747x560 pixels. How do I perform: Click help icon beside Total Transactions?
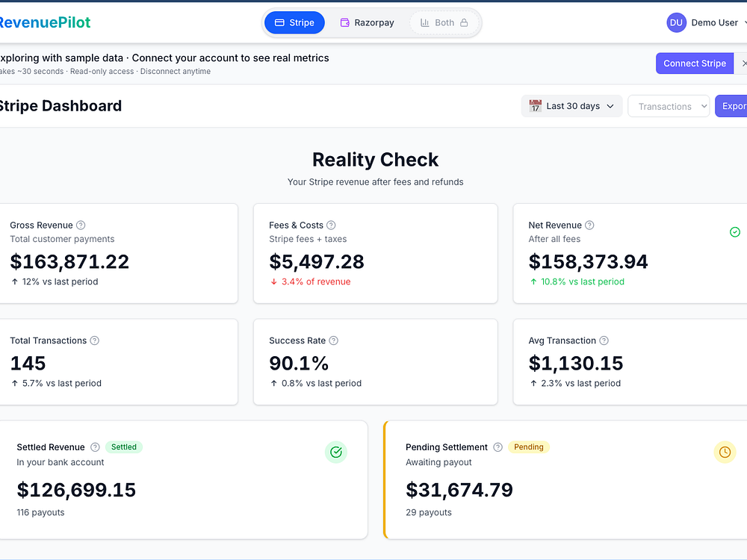pyautogui.click(x=94, y=340)
